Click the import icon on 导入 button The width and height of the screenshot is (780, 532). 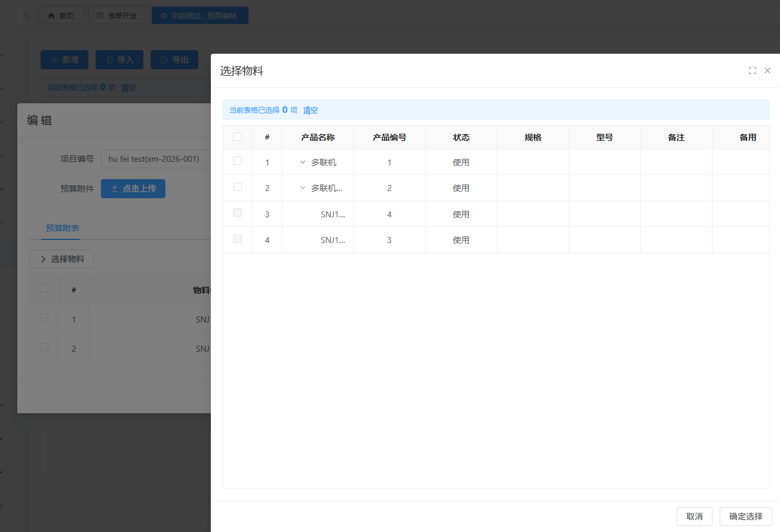point(109,60)
